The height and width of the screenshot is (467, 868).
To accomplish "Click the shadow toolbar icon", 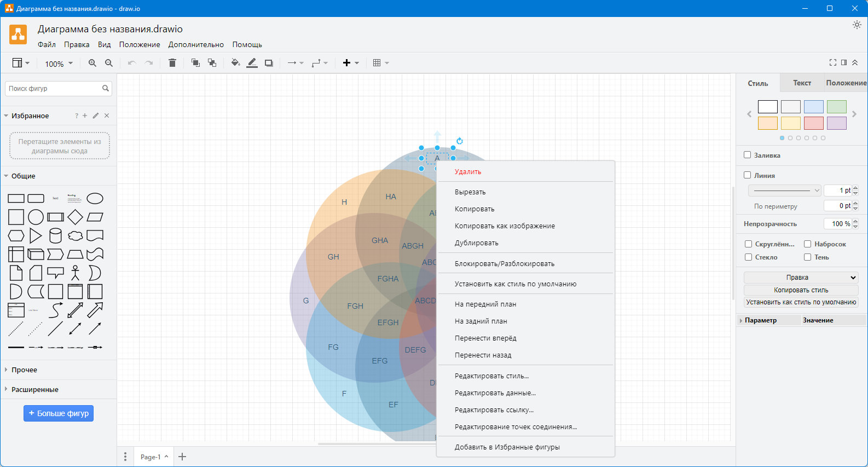I will 269,63.
